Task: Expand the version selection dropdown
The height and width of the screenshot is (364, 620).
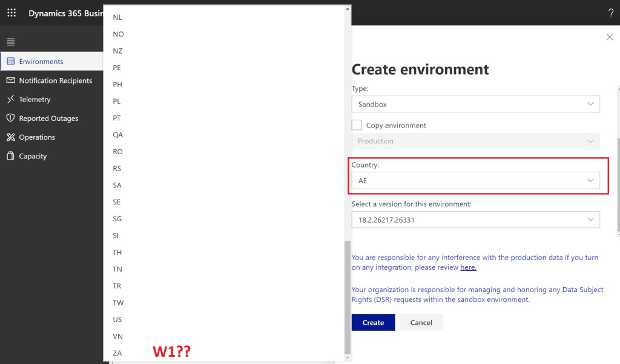Action: [475, 220]
